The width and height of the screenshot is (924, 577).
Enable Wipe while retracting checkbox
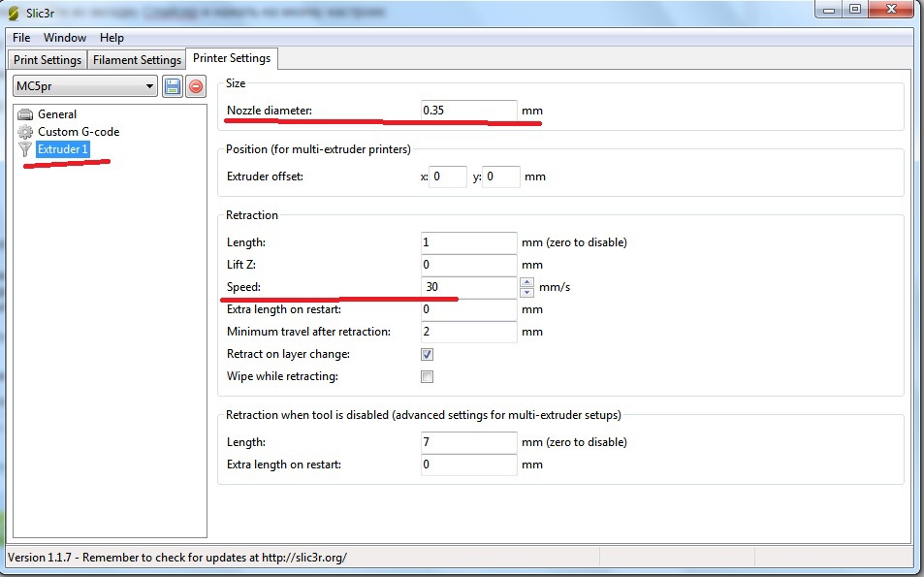click(428, 376)
